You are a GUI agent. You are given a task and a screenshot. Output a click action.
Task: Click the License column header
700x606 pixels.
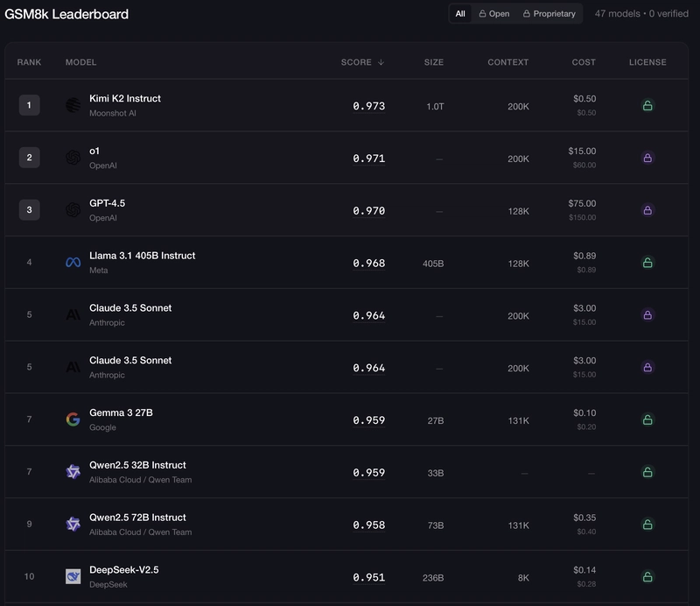[647, 62]
